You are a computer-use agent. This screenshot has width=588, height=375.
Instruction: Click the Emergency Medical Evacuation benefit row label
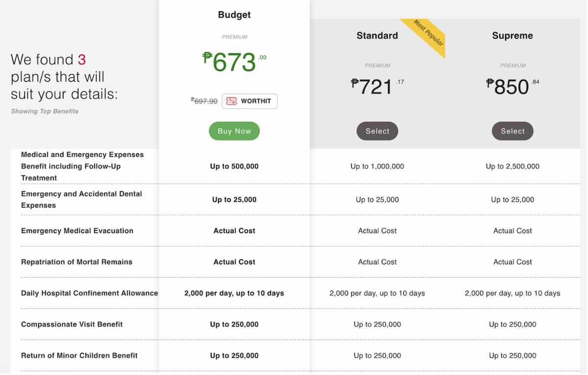[x=77, y=231]
